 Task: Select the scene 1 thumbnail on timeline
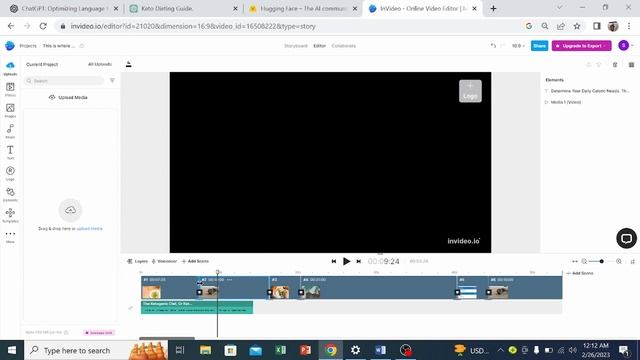pos(151,292)
